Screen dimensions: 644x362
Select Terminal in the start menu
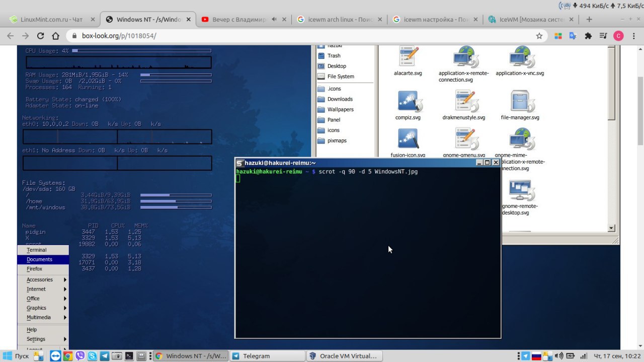(x=43, y=250)
